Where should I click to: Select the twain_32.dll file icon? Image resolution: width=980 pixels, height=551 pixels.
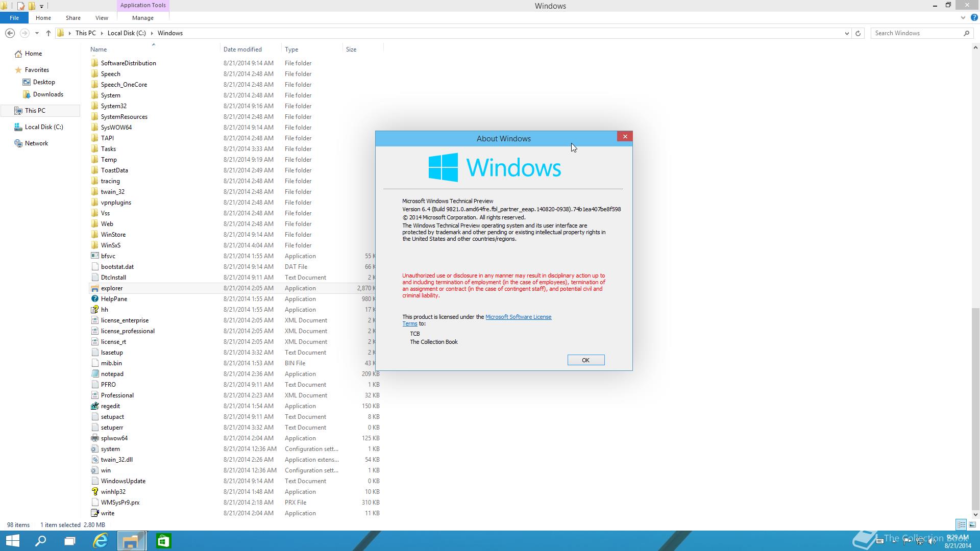[94, 460]
